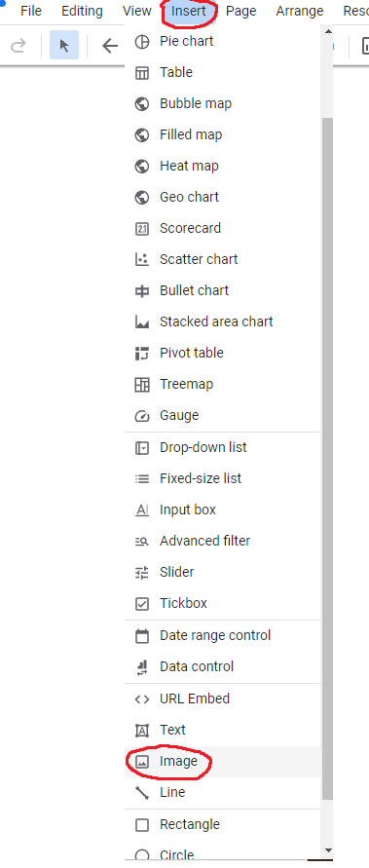Click the Treemap icon
Screen dimensions: 369x868
(142, 384)
